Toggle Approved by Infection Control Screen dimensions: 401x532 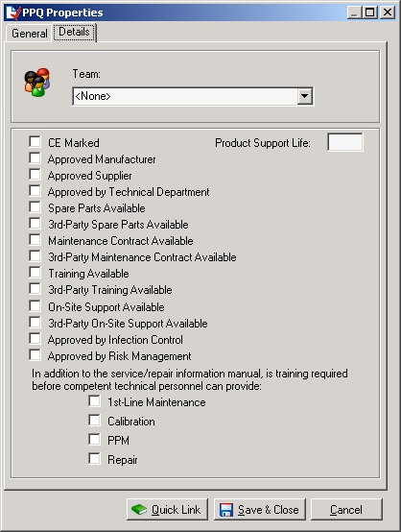pos(35,339)
